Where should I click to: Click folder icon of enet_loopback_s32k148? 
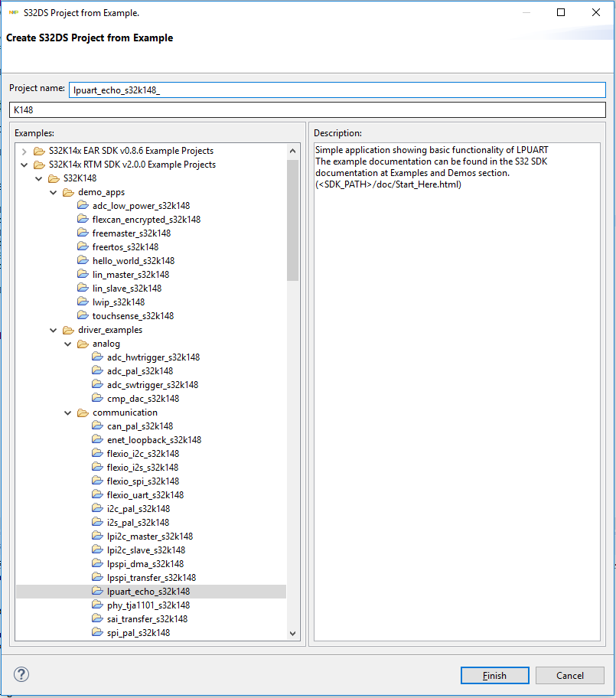[x=97, y=440]
